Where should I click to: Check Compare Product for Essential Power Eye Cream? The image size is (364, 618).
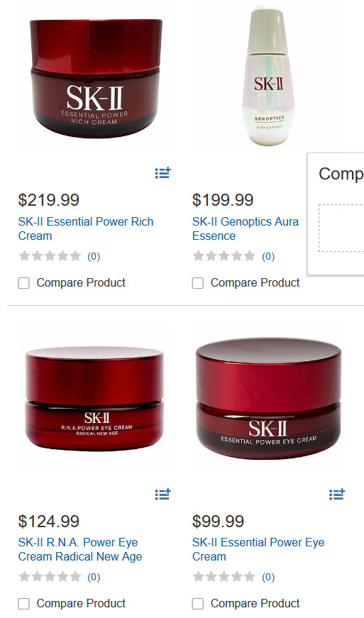198,604
